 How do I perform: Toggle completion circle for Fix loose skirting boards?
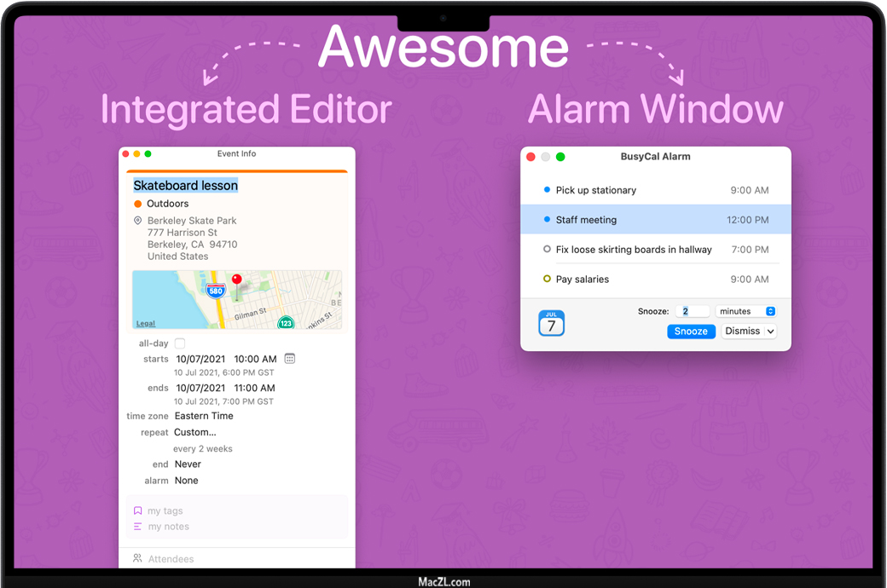[x=547, y=250]
